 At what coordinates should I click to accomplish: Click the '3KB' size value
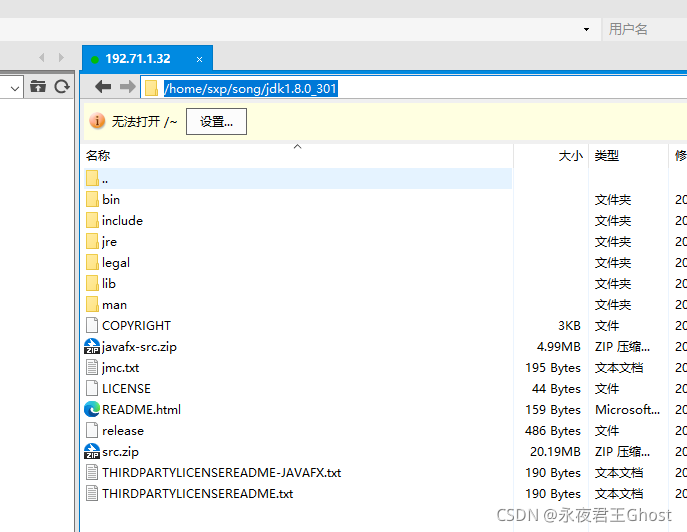coord(569,326)
